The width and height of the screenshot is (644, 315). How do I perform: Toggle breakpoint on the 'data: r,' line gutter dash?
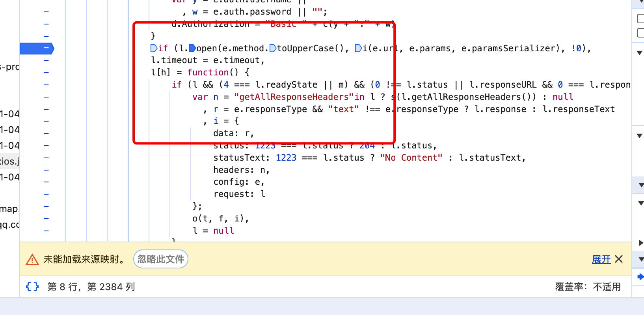tap(47, 133)
